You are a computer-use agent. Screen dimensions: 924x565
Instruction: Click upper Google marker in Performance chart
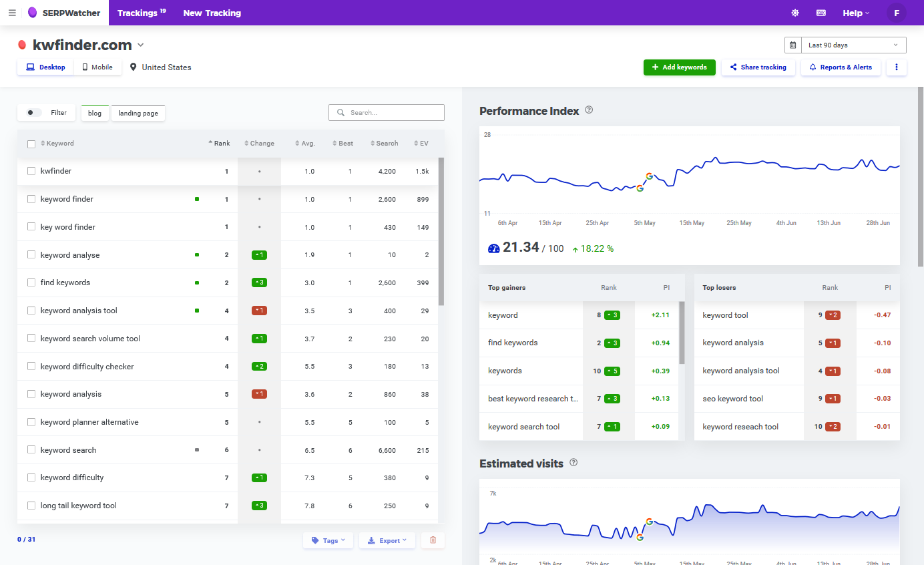click(649, 176)
